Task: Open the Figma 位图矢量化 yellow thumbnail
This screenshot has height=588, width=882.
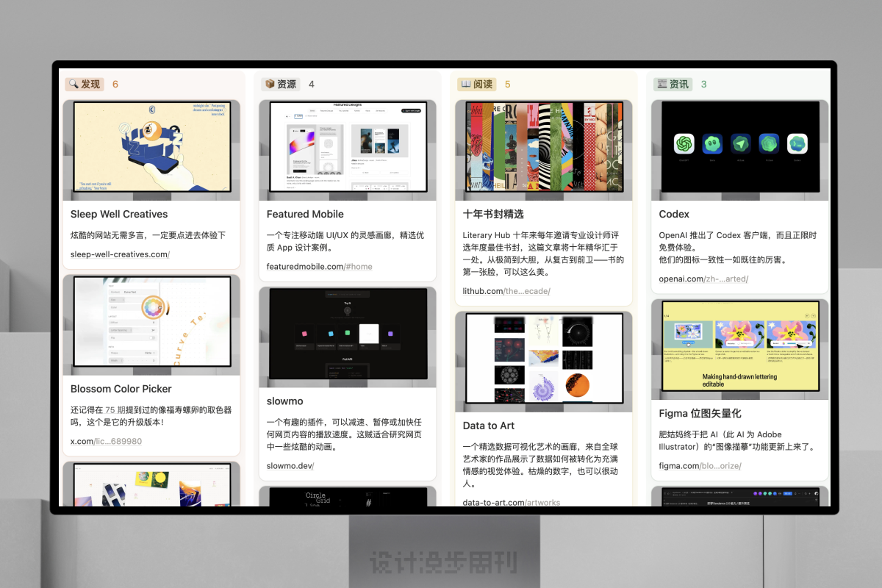Action: 740,349
